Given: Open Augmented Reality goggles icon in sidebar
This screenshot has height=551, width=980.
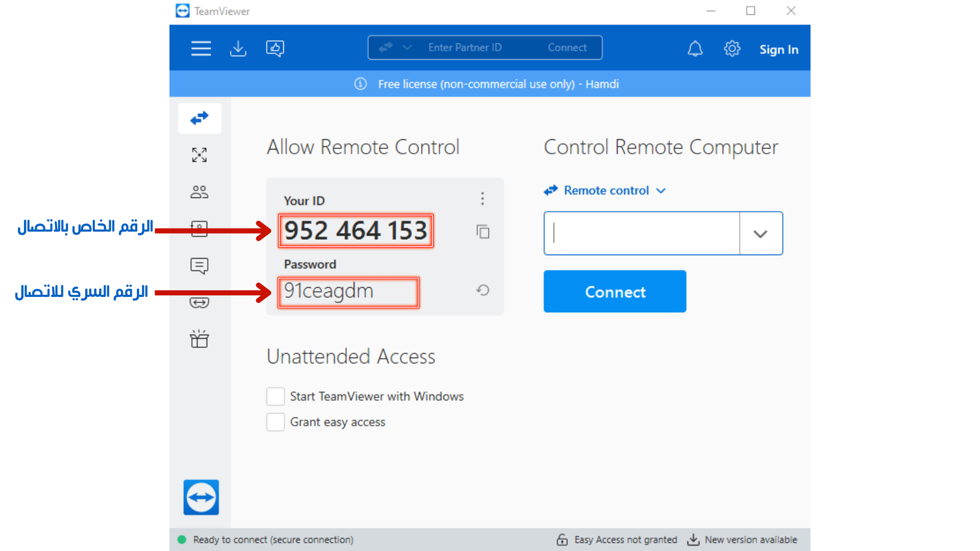Looking at the screenshot, I should [x=200, y=303].
